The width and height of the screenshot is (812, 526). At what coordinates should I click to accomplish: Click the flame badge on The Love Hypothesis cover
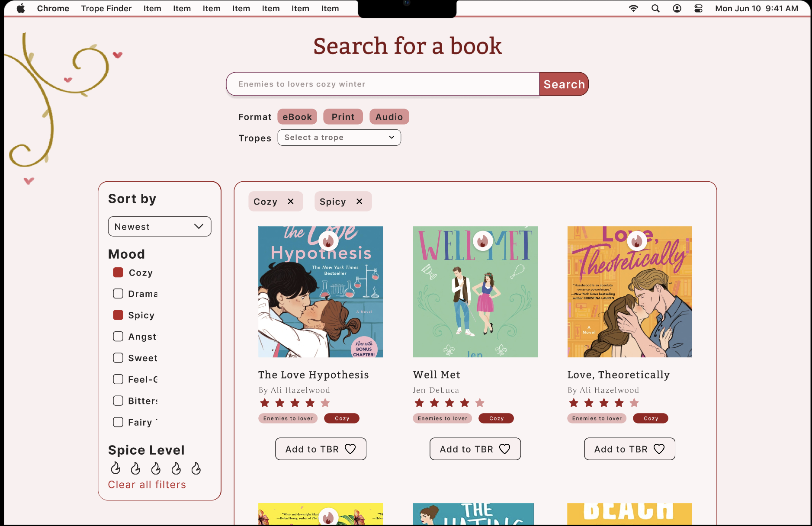328,241
